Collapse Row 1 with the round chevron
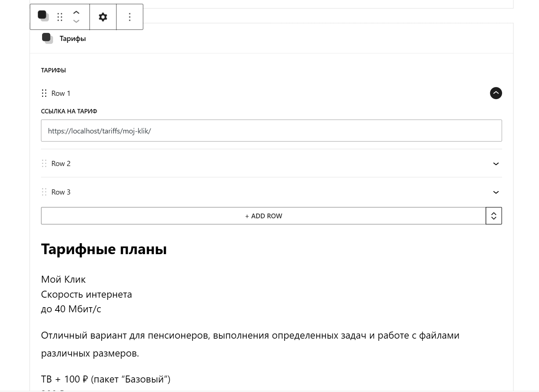539x392 pixels. pos(496,93)
